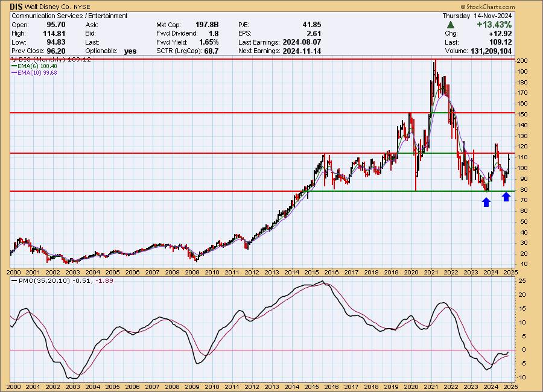The height and width of the screenshot is (392, 543).
Task: Click the Last Earnings date 2024-08-07
Action: click(302, 42)
